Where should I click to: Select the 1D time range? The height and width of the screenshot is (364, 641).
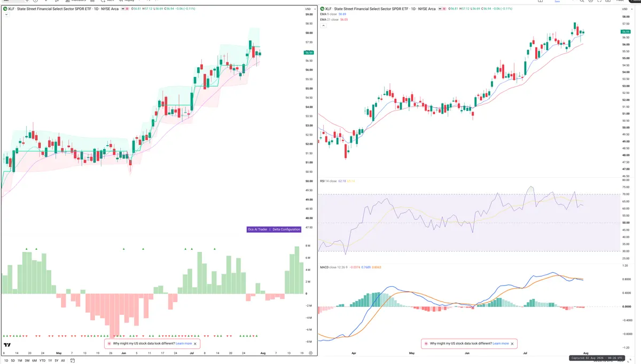point(6,361)
